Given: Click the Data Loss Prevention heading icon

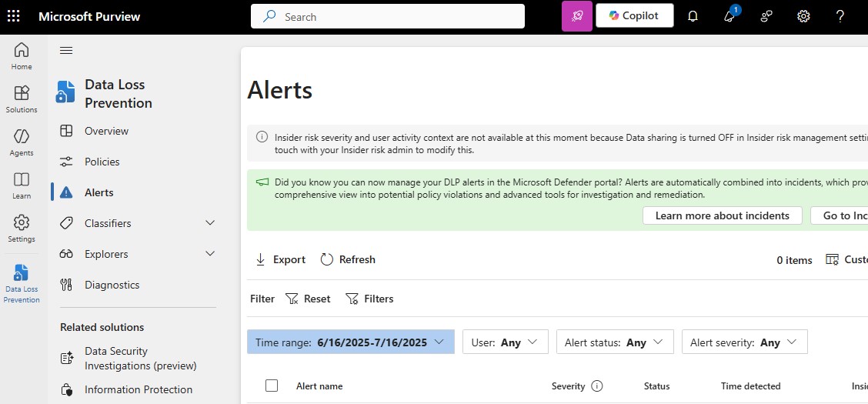Looking at the screenshot, I should click(65, 92).
